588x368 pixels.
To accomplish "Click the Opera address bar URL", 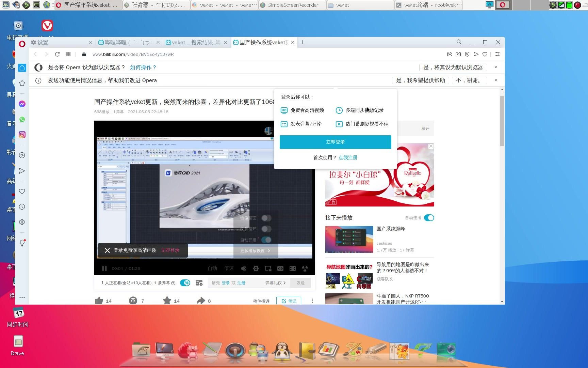I will click(133, 54).
